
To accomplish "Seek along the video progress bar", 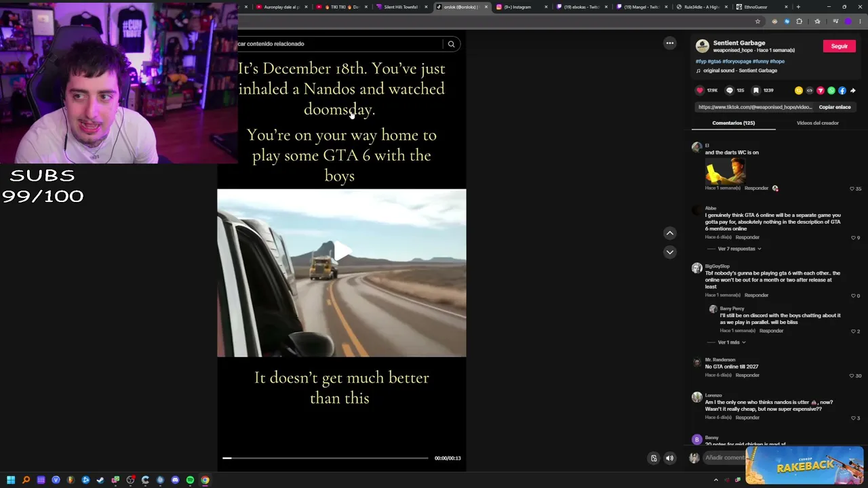I will pyautogui.click(x=325, y=458).
